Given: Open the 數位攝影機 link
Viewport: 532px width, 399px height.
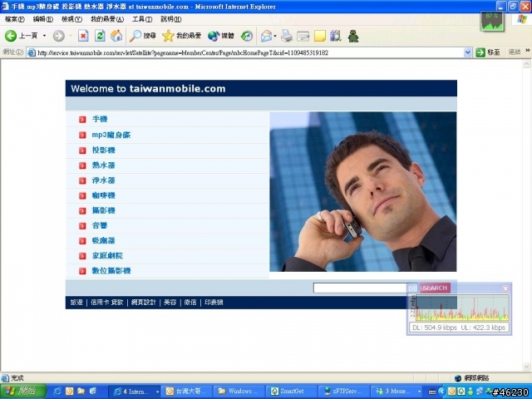Looking at the screenshot, I should click(x=111, y=271).
